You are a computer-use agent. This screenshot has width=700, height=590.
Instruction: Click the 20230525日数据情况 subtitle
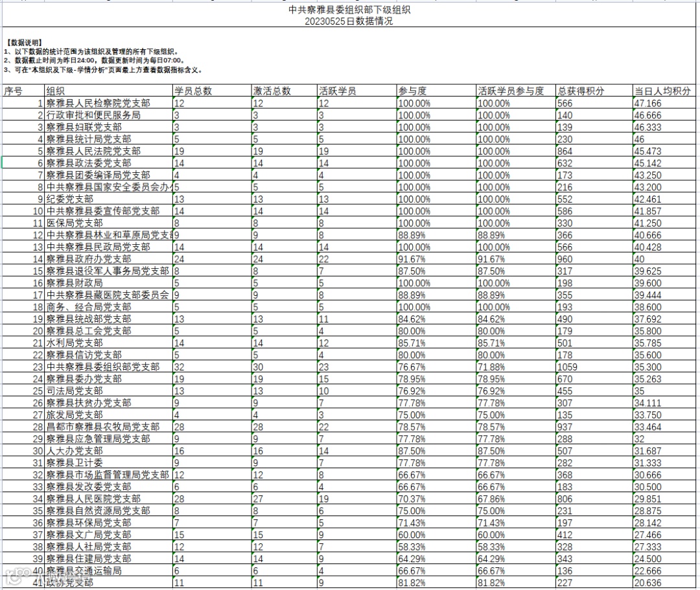tap(349, 21)
